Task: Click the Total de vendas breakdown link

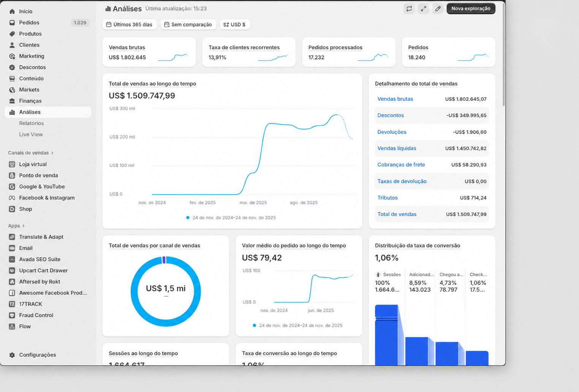Action: 397,214
